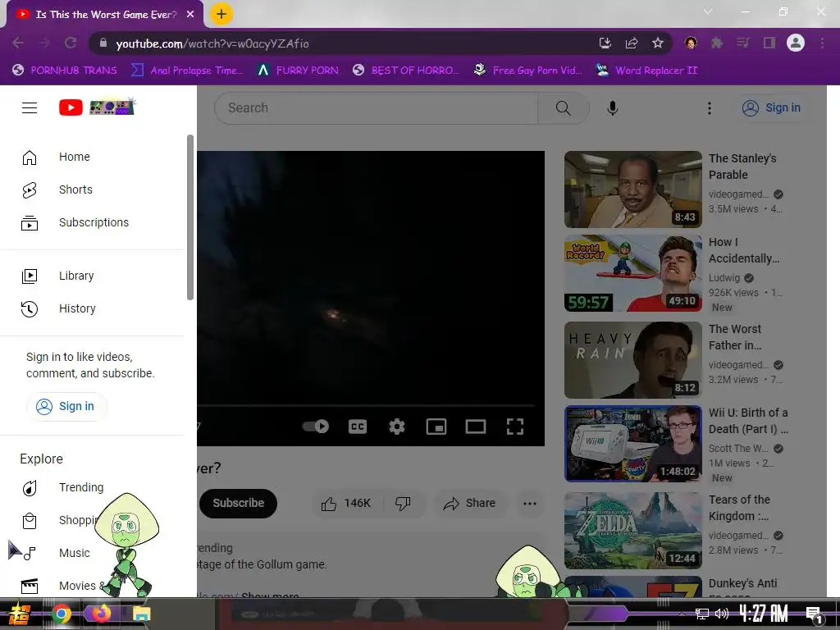Open notification center icon
Screen dimensions: 840x630
[814, 614]
